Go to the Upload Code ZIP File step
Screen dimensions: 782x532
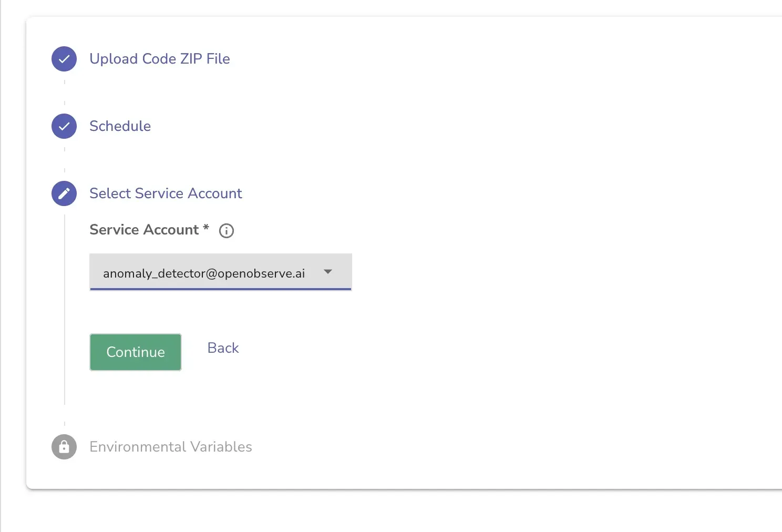[x=160, y=59]
